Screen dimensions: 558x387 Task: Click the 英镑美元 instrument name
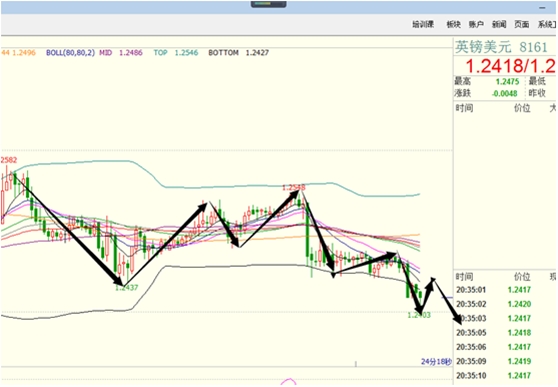click(483, 47)
